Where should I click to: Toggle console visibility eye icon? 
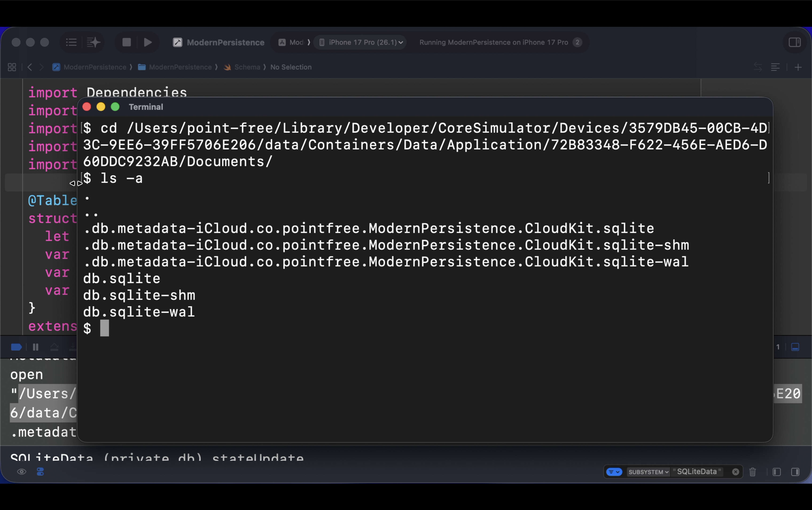click(22, 472)
